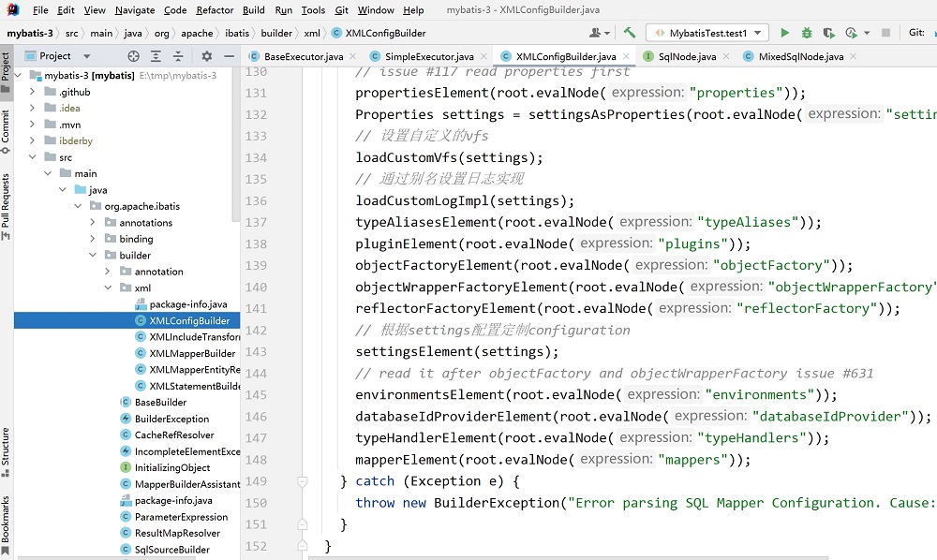Select CacheRefResolver class in tree
This screenshot has height=560, width=937.
(x=174, y=435)
